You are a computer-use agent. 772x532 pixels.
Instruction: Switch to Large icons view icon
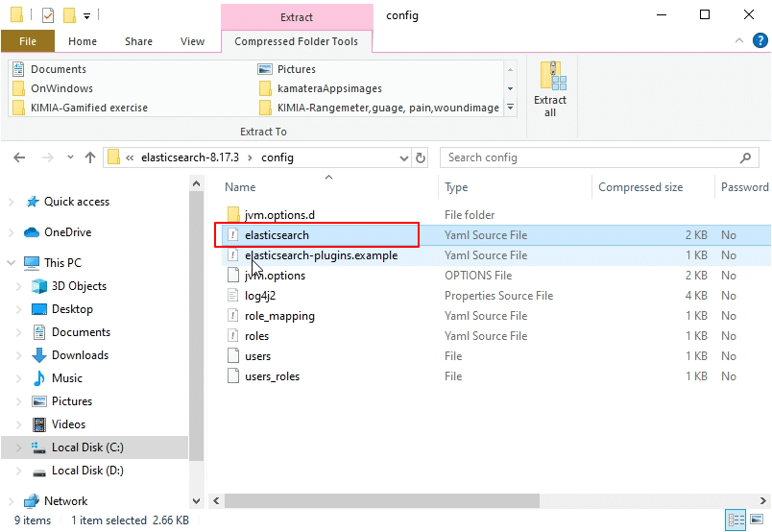pyautogui.click(x=757, y=520)
